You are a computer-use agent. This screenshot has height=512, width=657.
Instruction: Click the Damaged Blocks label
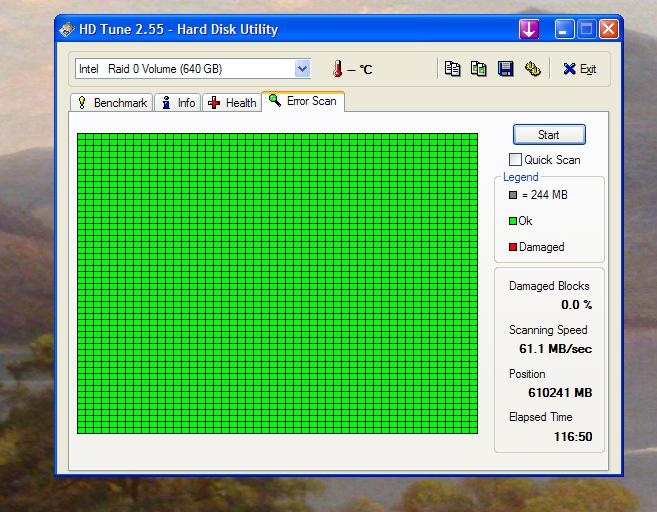[549, 286]
